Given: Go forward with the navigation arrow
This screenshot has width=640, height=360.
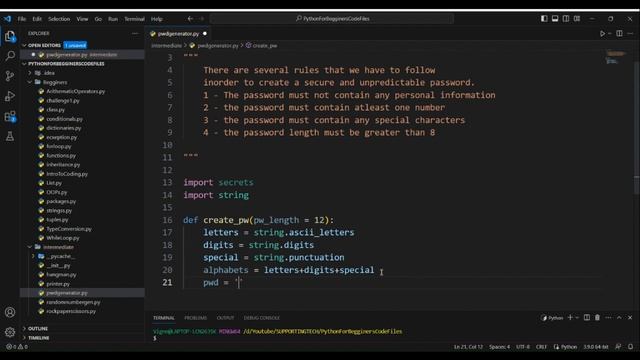Looking at the screenshot, I should (202, 19).
